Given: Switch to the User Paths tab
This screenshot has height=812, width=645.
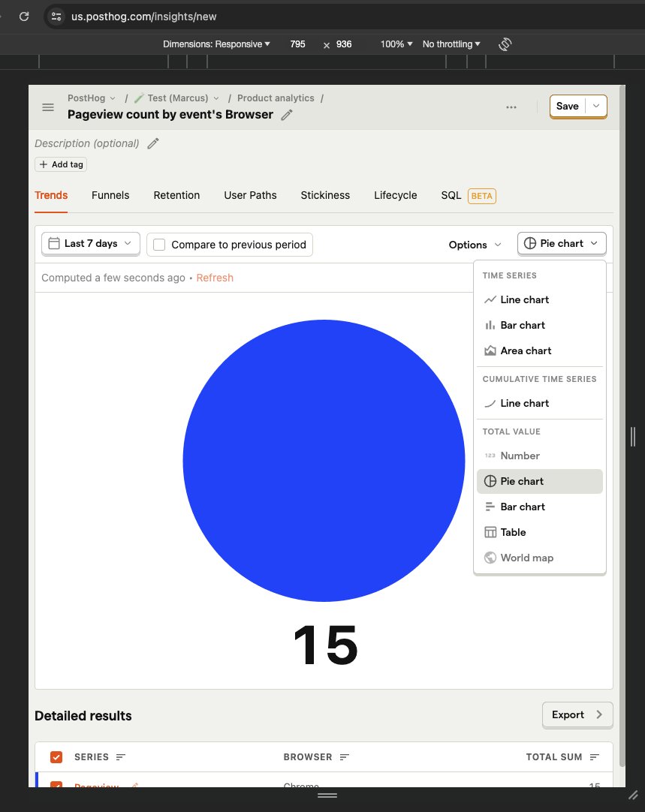Looking at the screenshot, I should [x=250, y=195].
